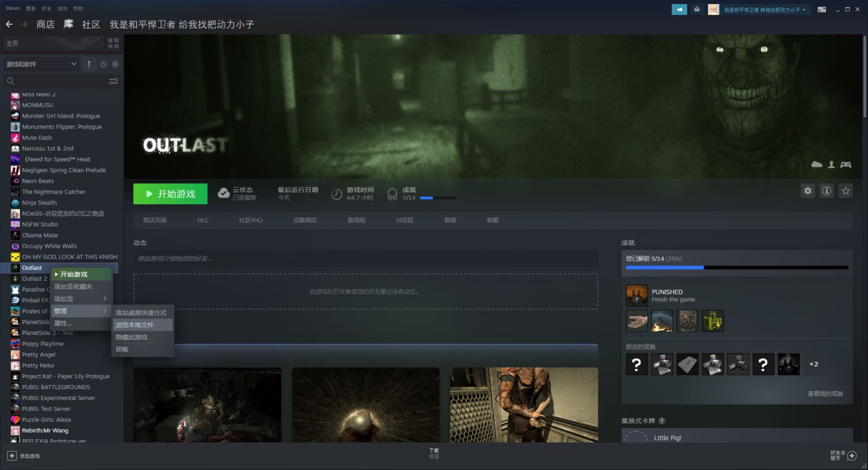Open advanced filter options icon
The width and height of the screenshot is (868, 470).
point(114,81)
